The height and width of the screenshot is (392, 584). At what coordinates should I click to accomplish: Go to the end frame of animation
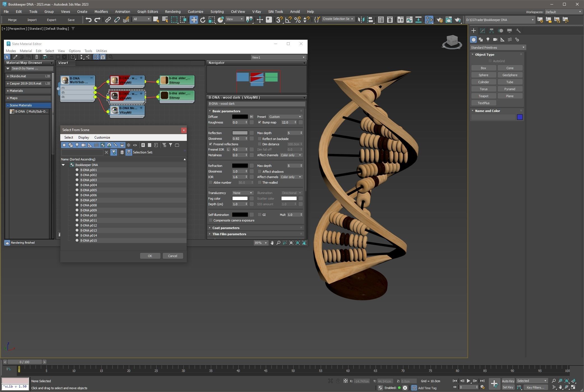482,381
